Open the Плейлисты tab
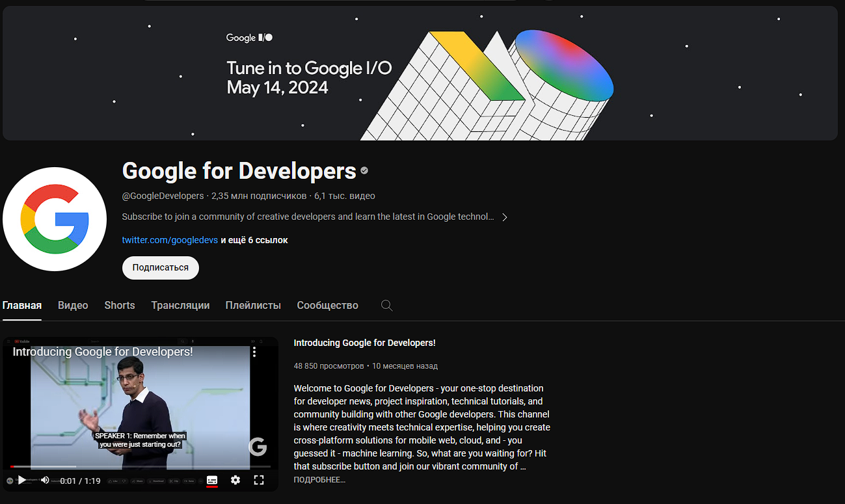 point(253,305)
